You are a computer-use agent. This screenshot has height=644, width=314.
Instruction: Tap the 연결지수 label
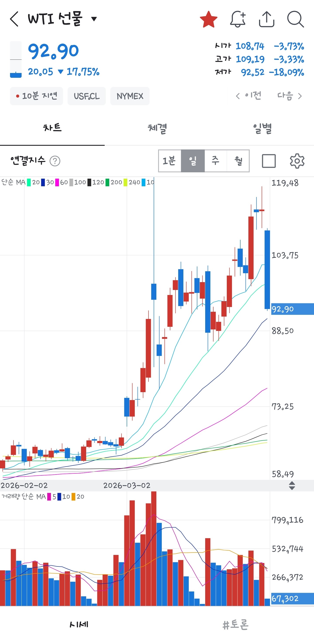tap(28, 161)
